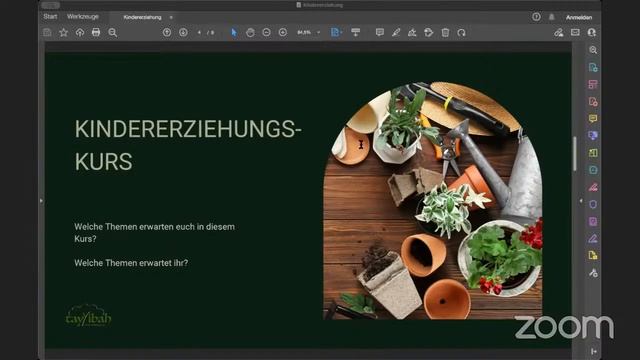
Task: Open the purple shield Protect tool
Action: click(593, 204)
